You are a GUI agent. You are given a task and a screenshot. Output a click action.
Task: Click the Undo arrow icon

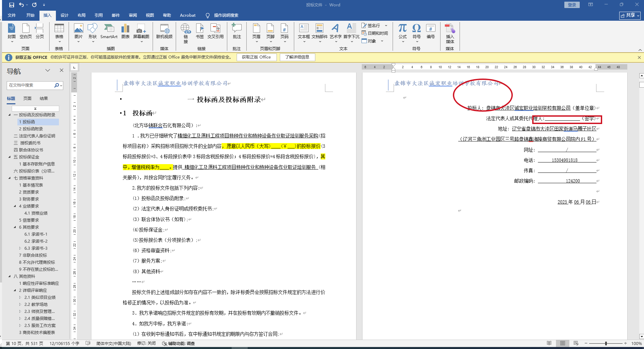click(x=21, y=5)
